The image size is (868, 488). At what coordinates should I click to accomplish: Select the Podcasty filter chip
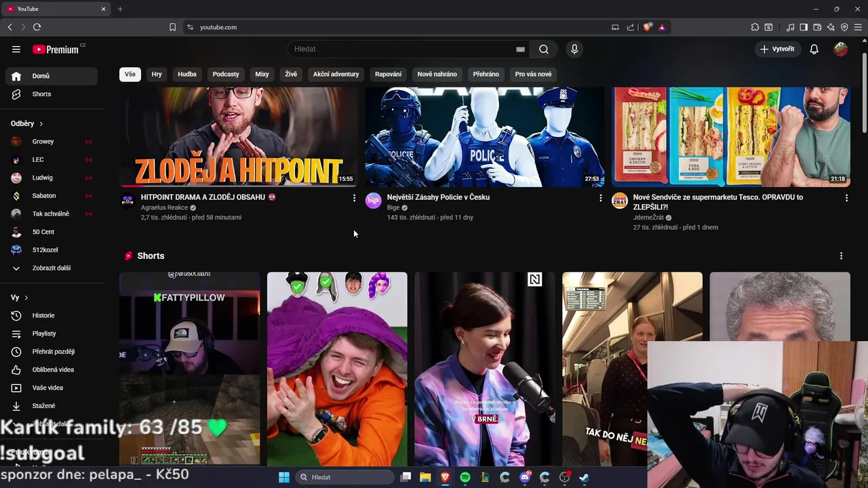click(226, 74)
